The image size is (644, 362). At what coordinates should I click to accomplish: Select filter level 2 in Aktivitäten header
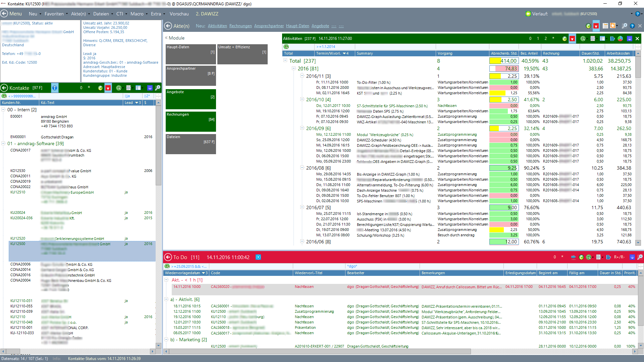[x=546, y=39]
